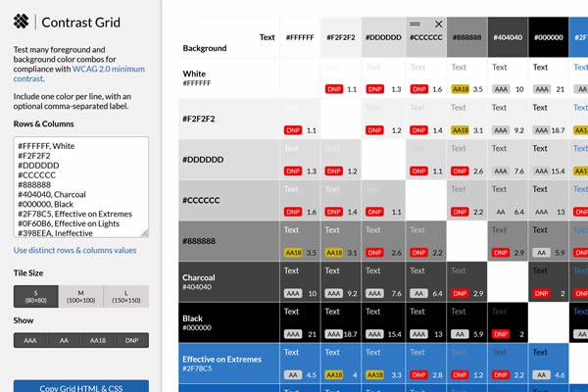The image size is (588, 392).
Task: Click the Background / Text corner header cell
Action: point(228,37)
